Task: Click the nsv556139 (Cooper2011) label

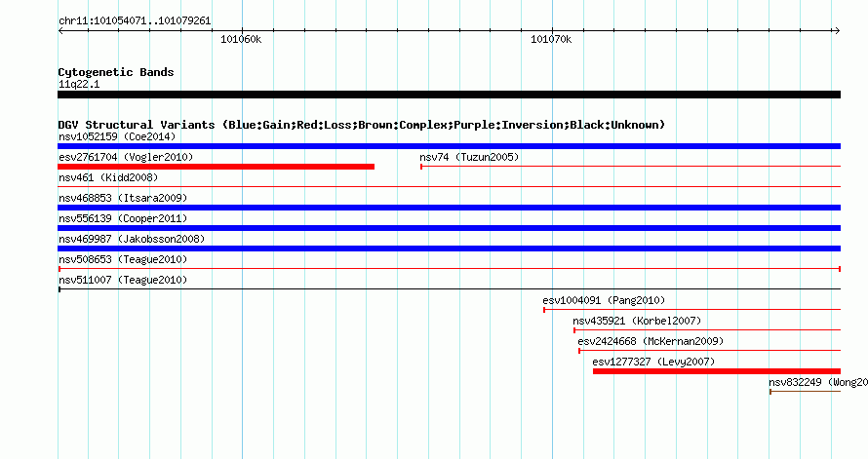Action: click(123, 218)
